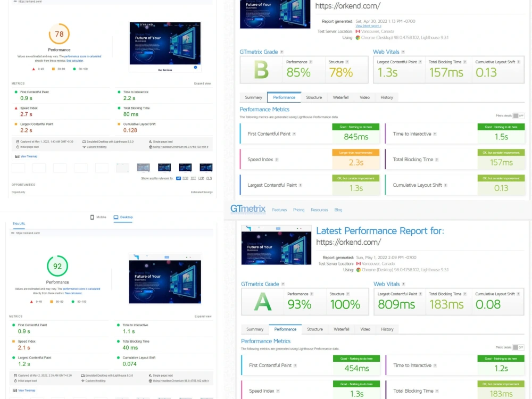Click help icon by Cumulative Layout Shift above 0.13 Web Vital
This screenshot has width=532, height=399.
coord(519,62)
